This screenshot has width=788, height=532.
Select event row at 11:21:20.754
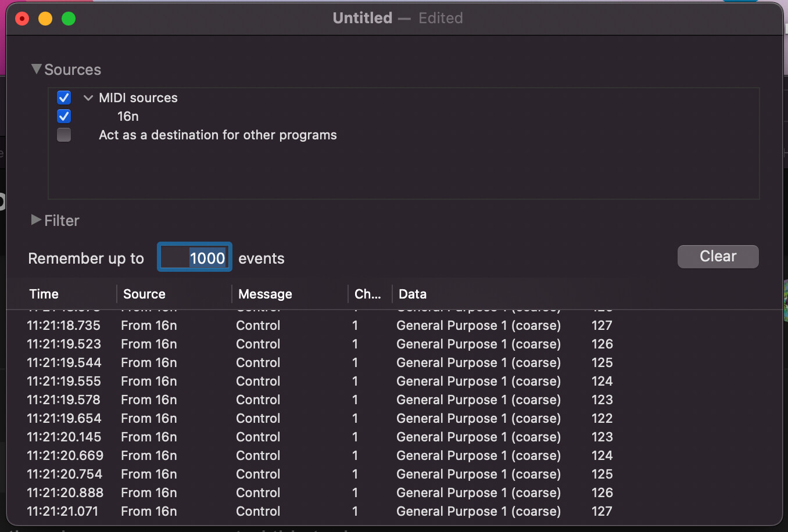(x=394, y=474)
